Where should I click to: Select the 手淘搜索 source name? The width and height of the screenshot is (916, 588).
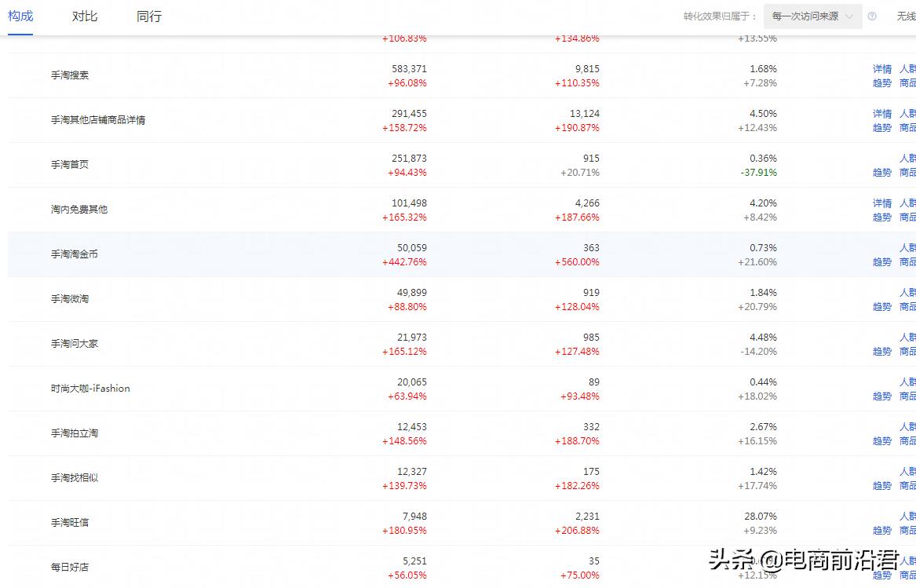point(70,75)
